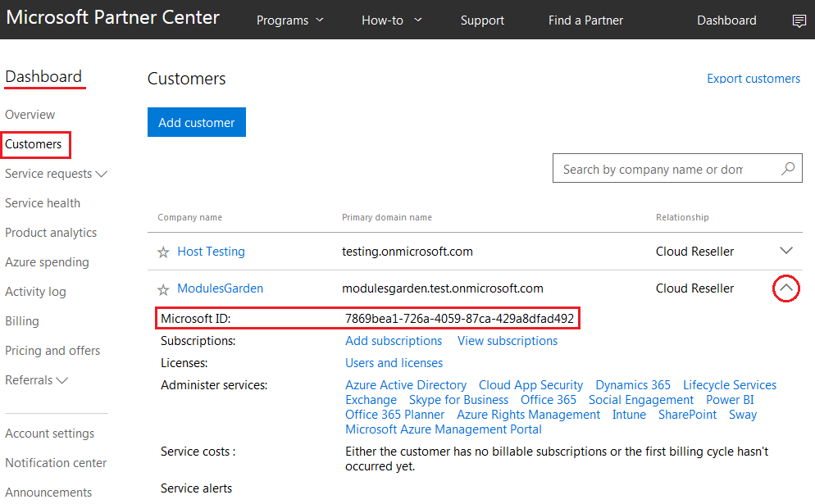815x504 pixels.
Task: Open Billing in sidebar
Action: tap(22, 321)
